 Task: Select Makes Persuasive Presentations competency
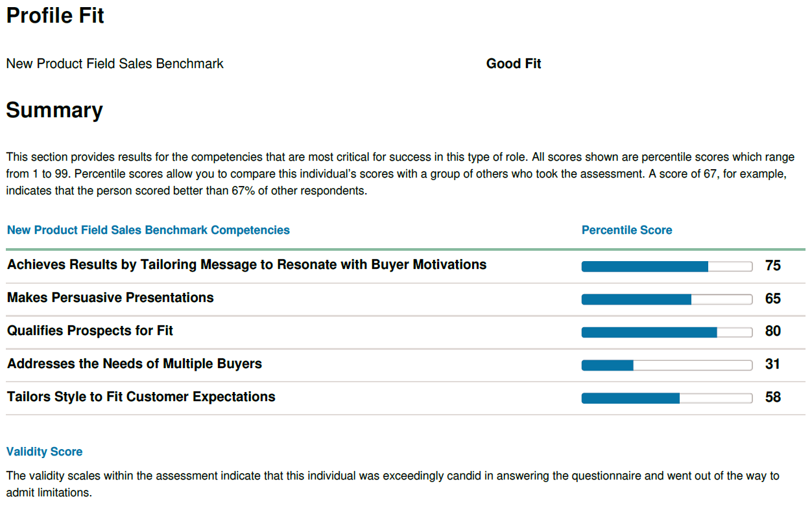point(110,297)
